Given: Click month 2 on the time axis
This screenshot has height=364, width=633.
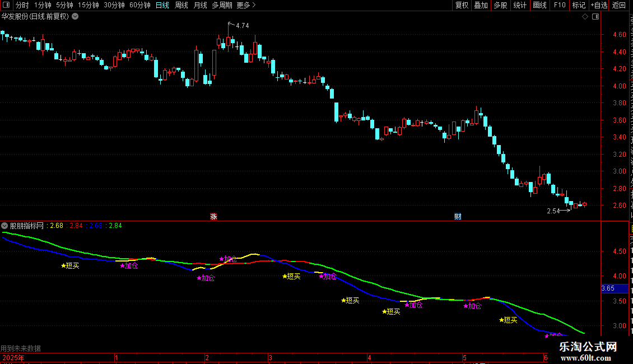Looking at the screenshot, I should [x=207, y=357].
